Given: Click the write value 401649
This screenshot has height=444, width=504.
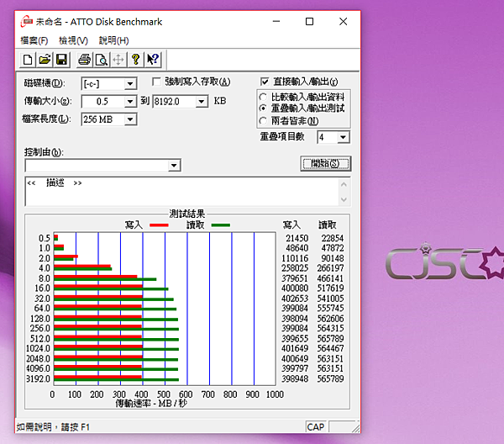Looking at the screenshot, I should pos(295,348).
